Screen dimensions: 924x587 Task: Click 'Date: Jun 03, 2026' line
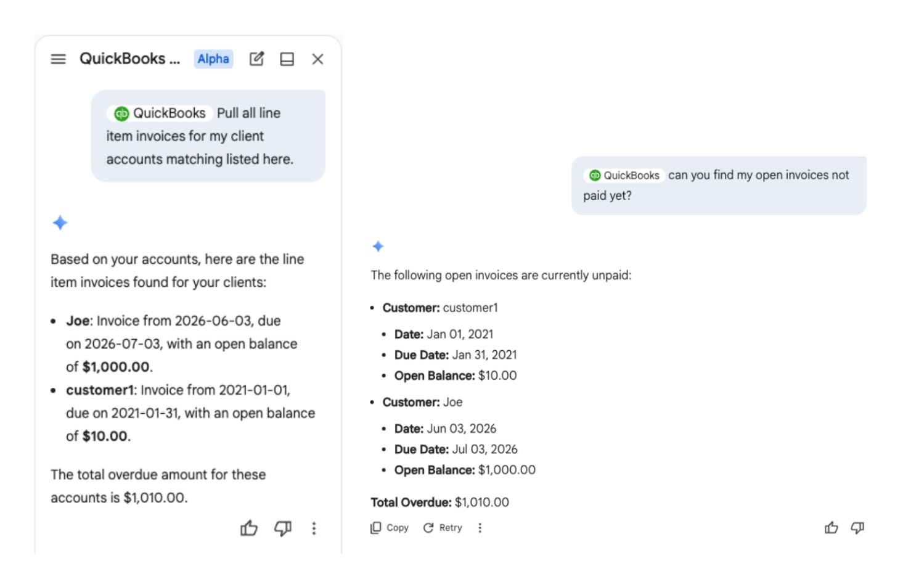445,429
